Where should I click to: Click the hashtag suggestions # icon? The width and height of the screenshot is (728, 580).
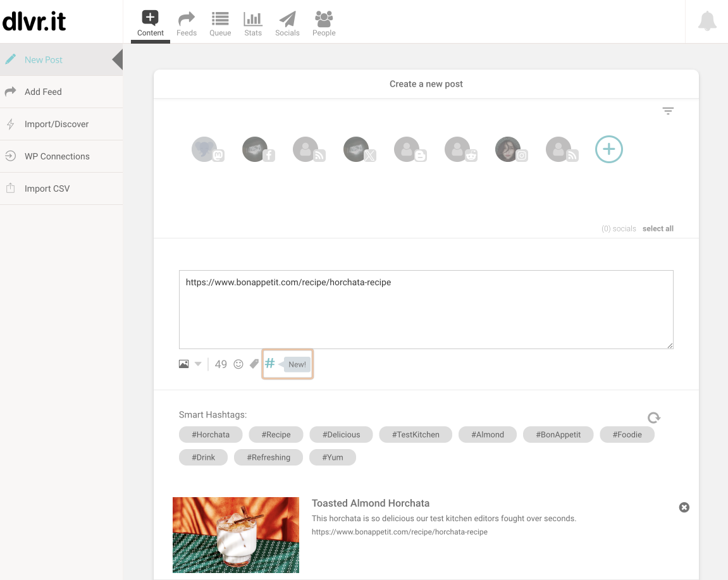(x=269, y=363)
